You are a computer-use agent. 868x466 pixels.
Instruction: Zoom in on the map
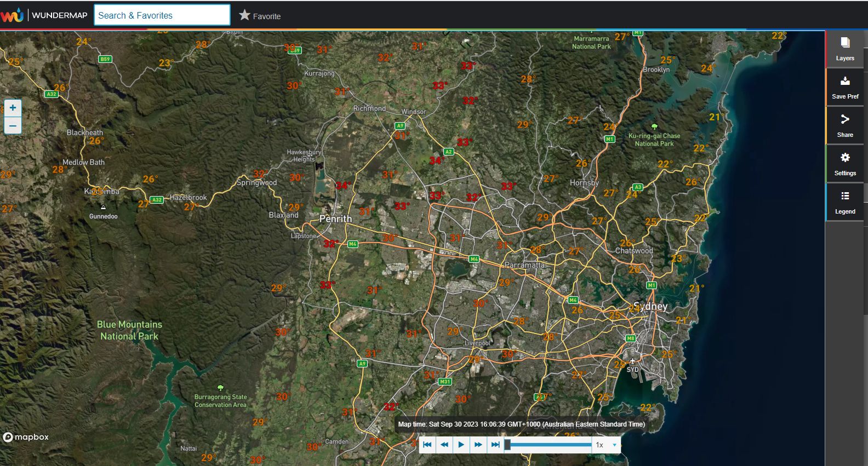(13, 108)
